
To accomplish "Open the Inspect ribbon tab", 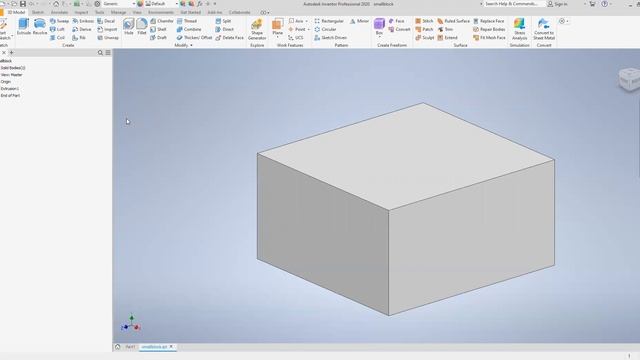I will coord(81,12).
